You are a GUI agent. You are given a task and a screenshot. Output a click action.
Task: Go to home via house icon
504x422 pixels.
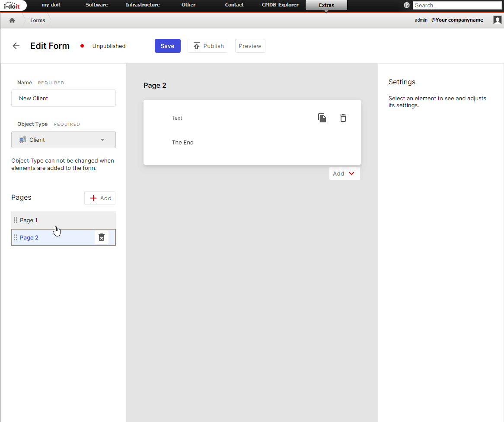point(12,20)
